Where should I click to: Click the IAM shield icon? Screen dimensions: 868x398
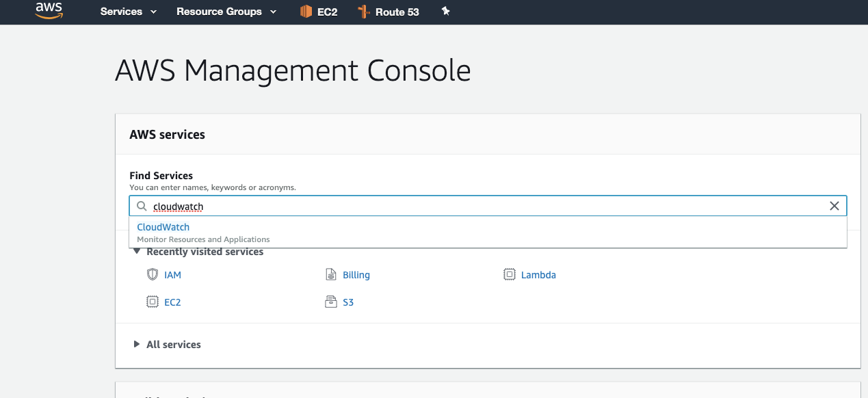coord(153,274)
